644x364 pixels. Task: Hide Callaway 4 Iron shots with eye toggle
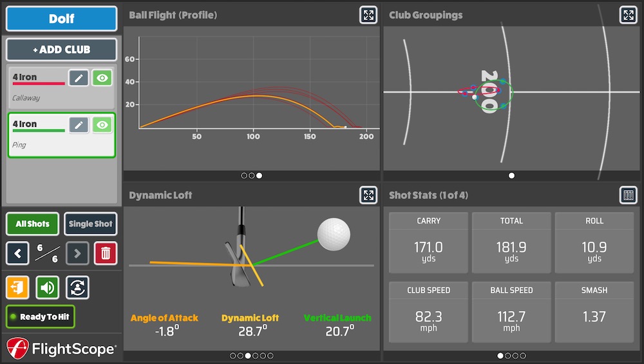click(x=102, y=78)
